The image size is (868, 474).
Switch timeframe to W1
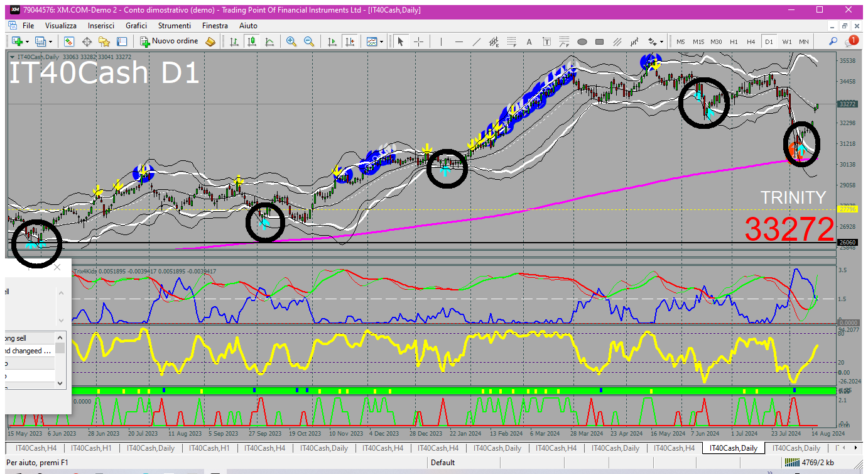787,41
